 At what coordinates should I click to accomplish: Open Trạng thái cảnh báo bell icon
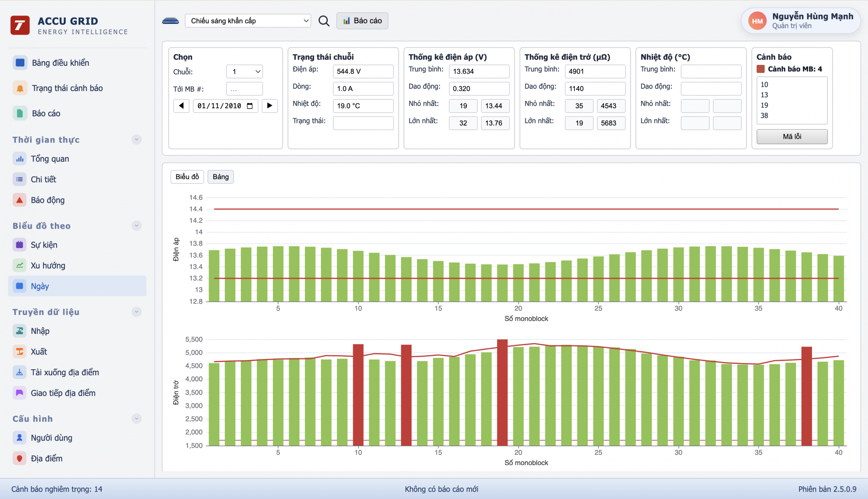tap(20, 88)
